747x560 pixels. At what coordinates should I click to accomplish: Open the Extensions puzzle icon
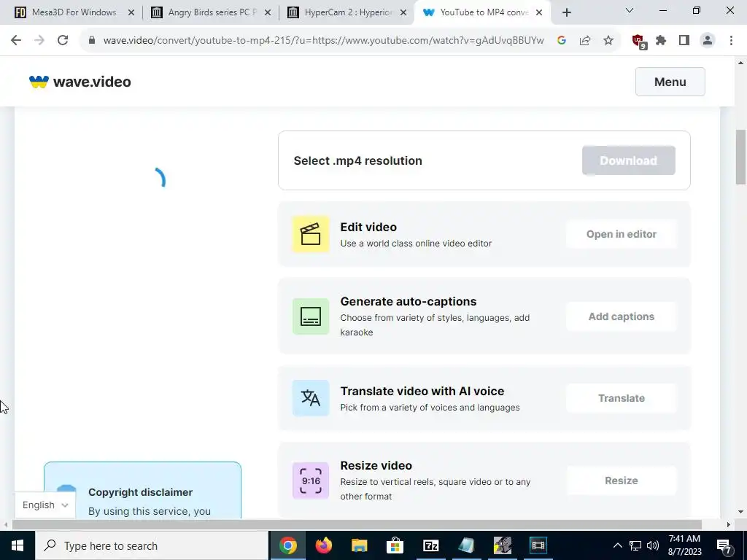tap(661, 41)
